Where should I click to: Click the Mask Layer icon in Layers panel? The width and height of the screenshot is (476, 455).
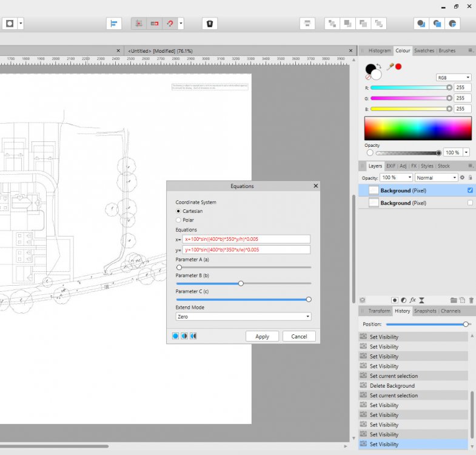394,300
